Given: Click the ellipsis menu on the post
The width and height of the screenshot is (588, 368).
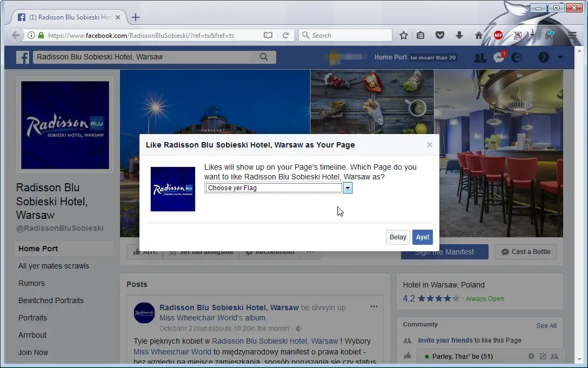Looking at the screenshot, I should (x=374, y=306).
